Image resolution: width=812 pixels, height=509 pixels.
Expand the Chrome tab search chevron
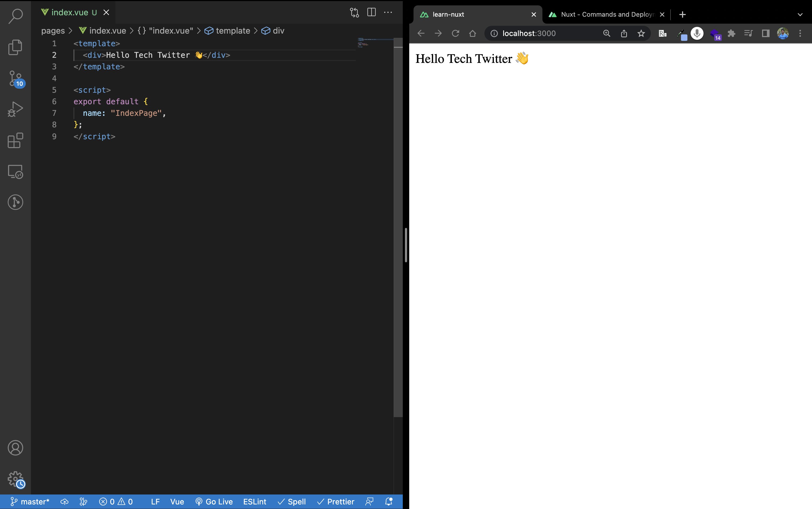tap(800, 15)
